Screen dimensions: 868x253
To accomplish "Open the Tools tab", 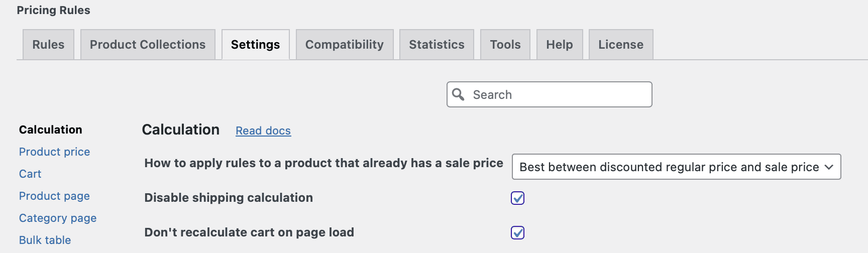I will (x=505, y=45).
